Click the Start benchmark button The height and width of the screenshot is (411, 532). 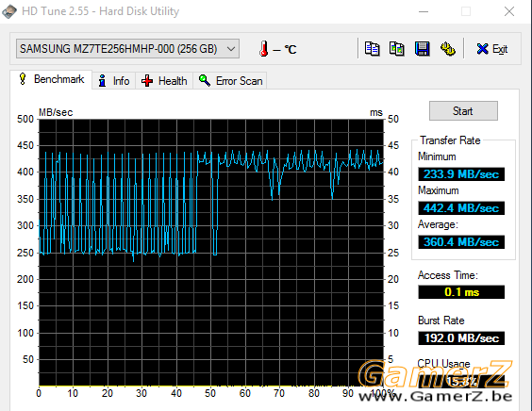coord(463,111)
